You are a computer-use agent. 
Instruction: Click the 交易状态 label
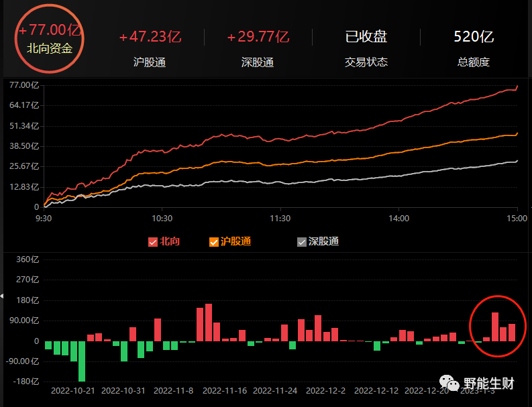366,62
